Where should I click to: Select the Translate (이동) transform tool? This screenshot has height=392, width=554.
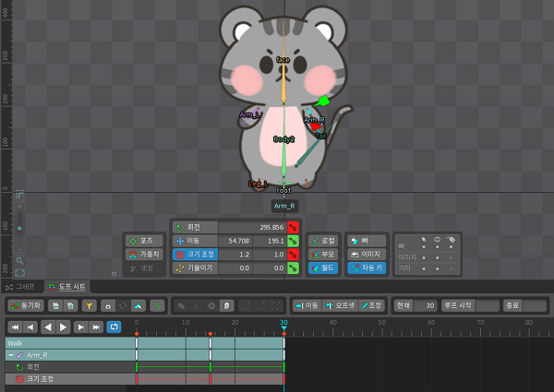pyautogui.click(x=195, y=241)
